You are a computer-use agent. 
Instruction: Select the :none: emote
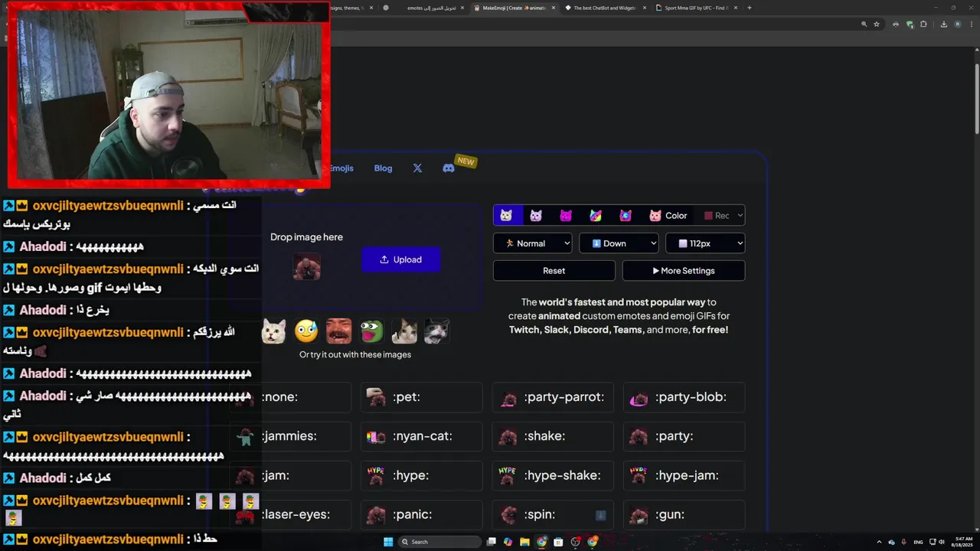pyautogui.click(x=291, y=397)
